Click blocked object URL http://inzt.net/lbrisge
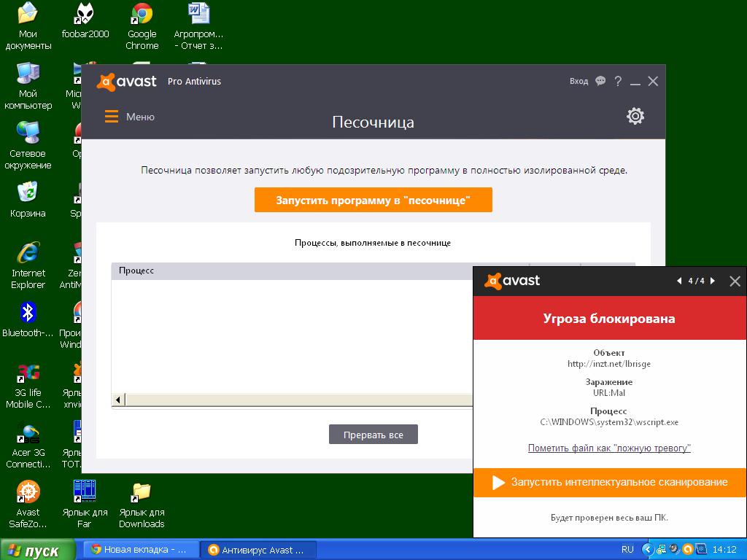The image size is (747, 560). coord(609,364)
